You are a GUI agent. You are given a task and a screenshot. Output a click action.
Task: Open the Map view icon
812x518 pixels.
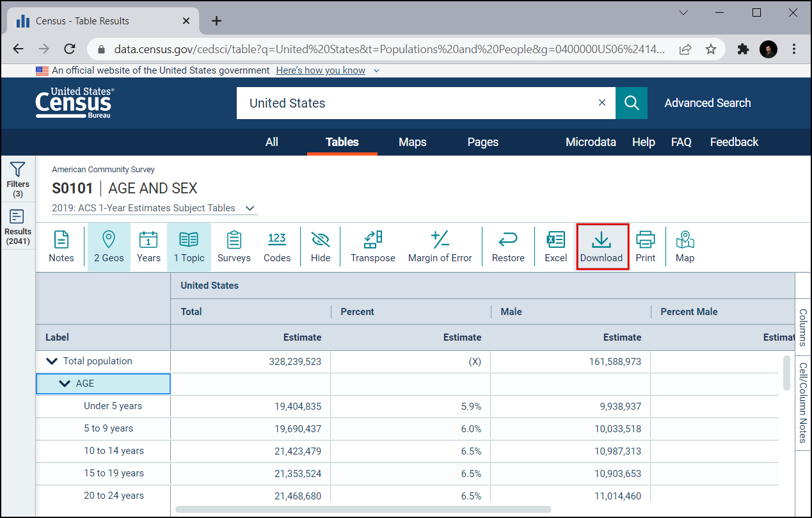point(685,247)
